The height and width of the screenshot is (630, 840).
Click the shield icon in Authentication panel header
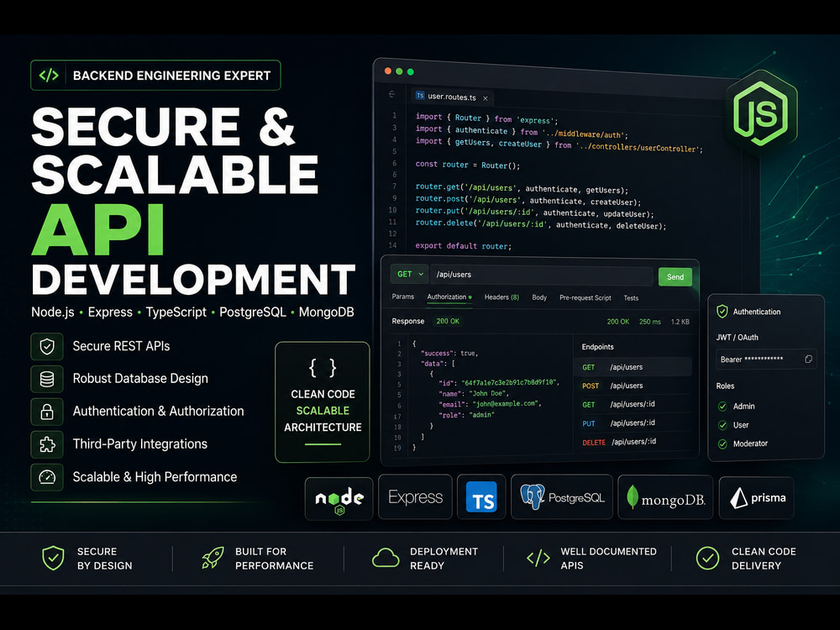[x=722, y=312]
